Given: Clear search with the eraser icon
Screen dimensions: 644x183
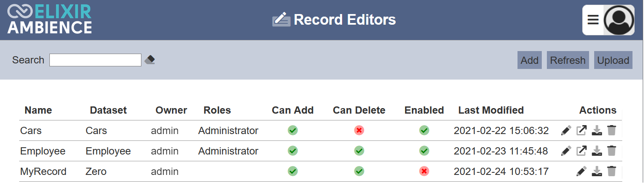Looking at the screenshot, I should click(x=149, y=60).
